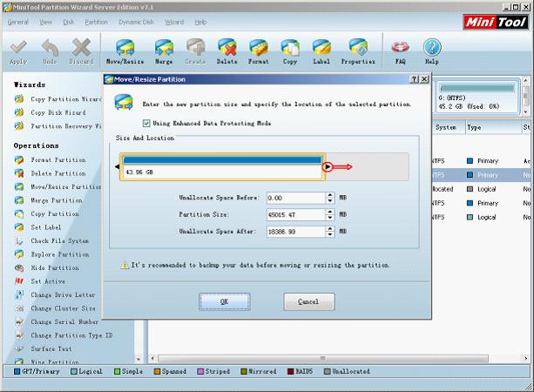Open the Partition menu
534x392 pixels.
[97, 22]
